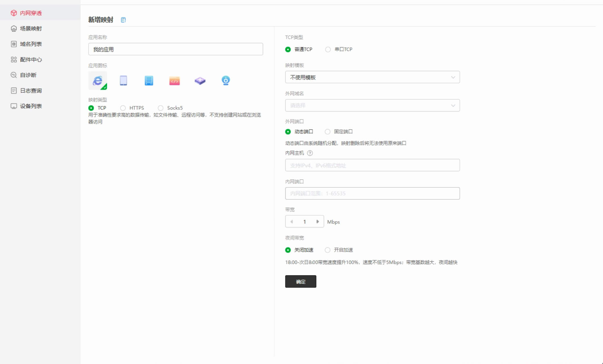The image size is (603, 364).
Task: Open 域名列表 in the sidebar
Action: (x=31, y=44)
